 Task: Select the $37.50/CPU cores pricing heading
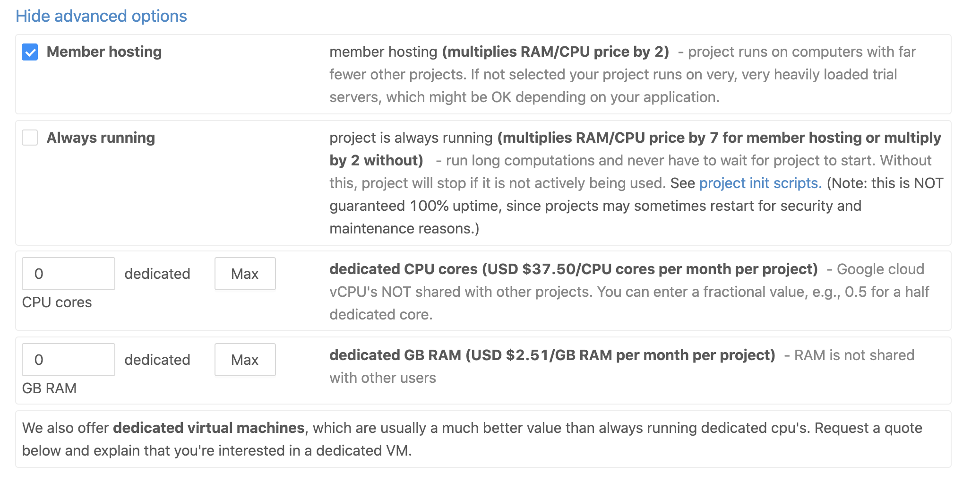[573, 269]
